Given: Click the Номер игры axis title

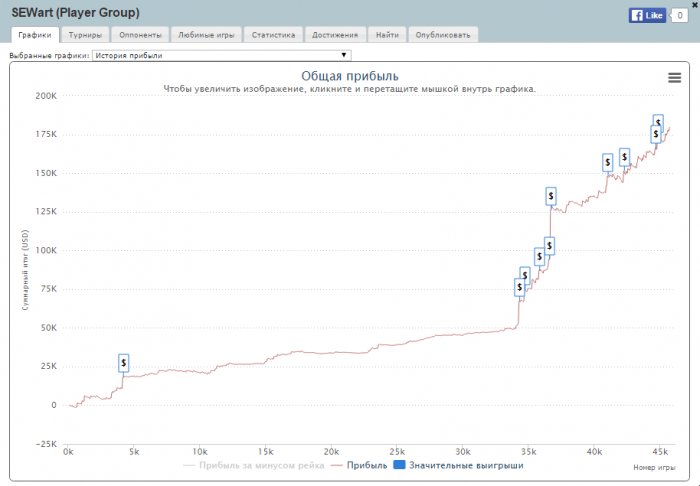Looking at the screenshot, I should click(654, 467).
